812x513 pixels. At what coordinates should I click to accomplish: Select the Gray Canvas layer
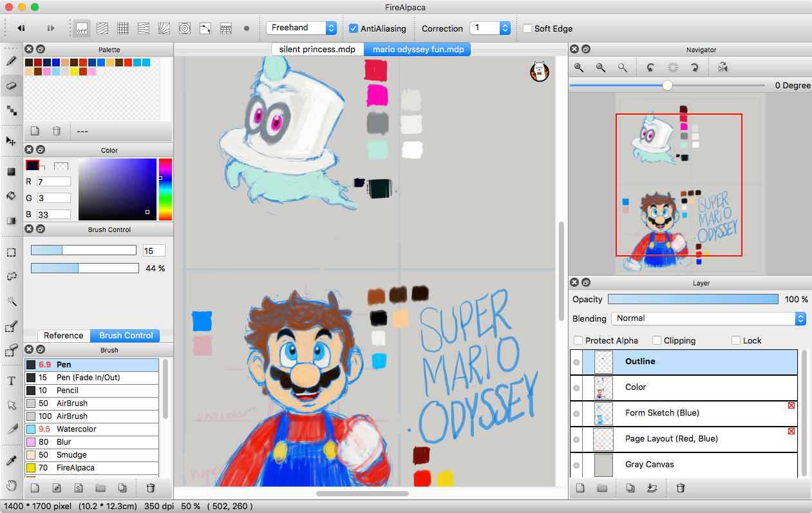(684, 465)
